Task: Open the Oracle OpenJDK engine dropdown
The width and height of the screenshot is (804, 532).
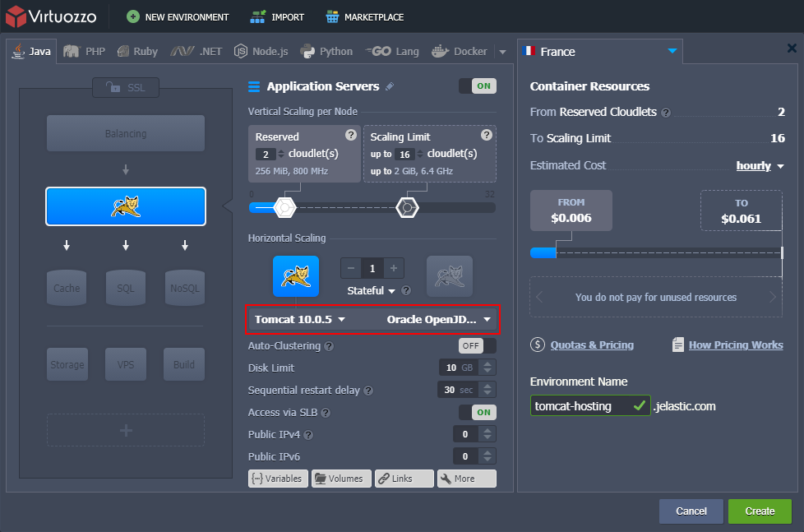Action: tap(438, 320)
